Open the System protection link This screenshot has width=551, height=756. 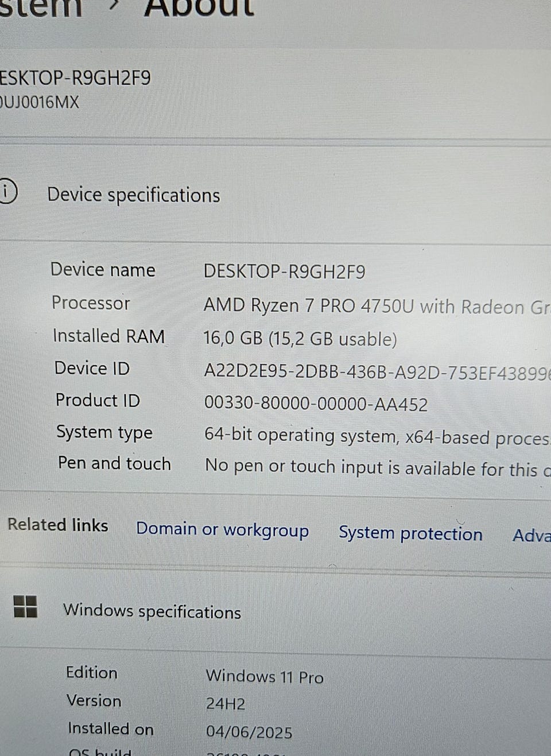[410, 533]
